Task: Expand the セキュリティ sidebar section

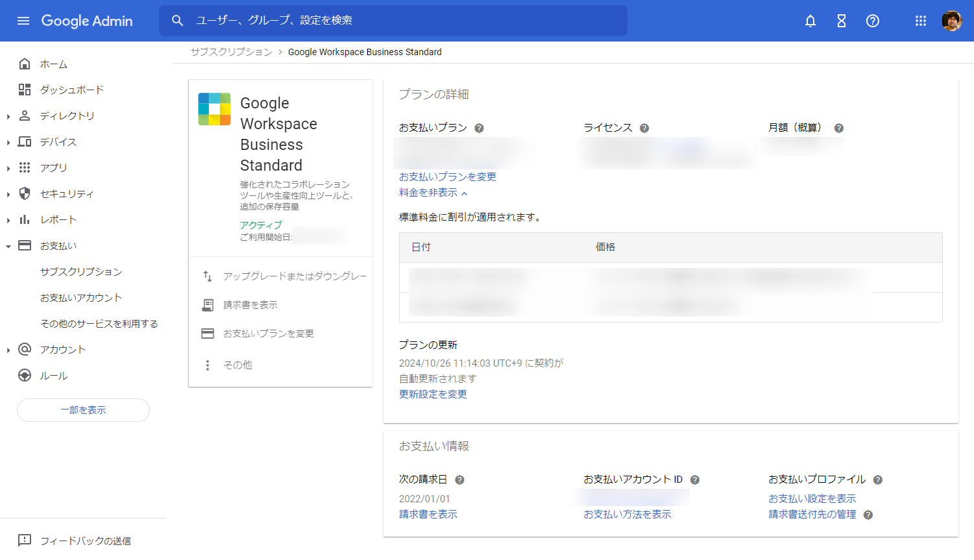Action: click(x=8, y=194)
